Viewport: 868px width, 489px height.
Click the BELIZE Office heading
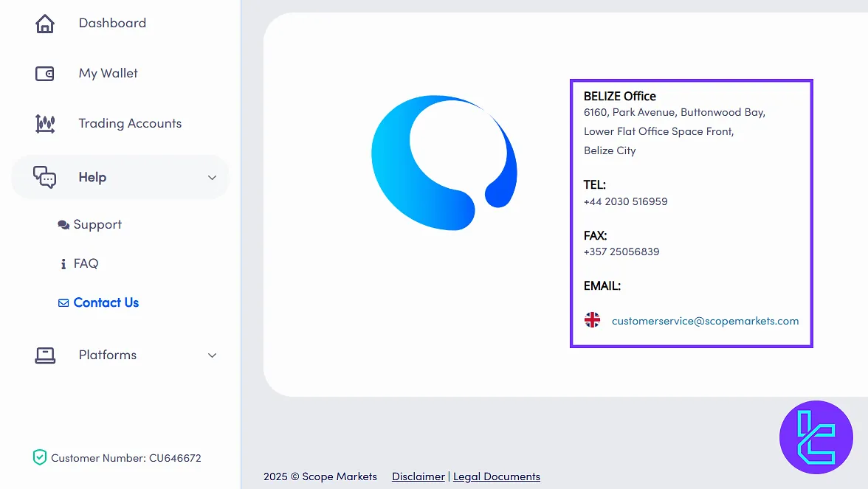pos(619,96)
